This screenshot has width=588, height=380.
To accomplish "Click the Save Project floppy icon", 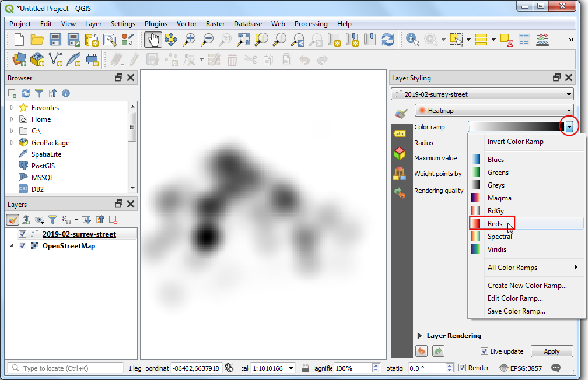I will (55, 40).
